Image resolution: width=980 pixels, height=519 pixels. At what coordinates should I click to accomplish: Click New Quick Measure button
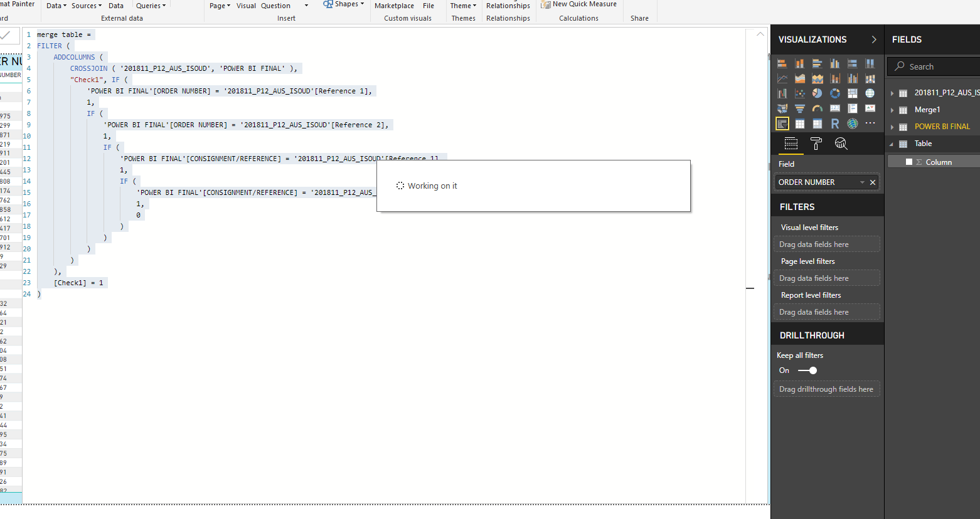(x=579, y=4)
